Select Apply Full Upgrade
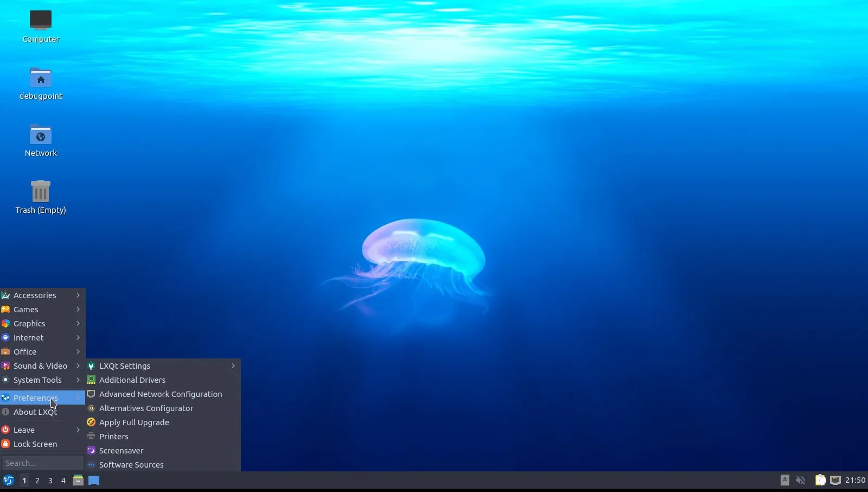 (x=134, y=422)
